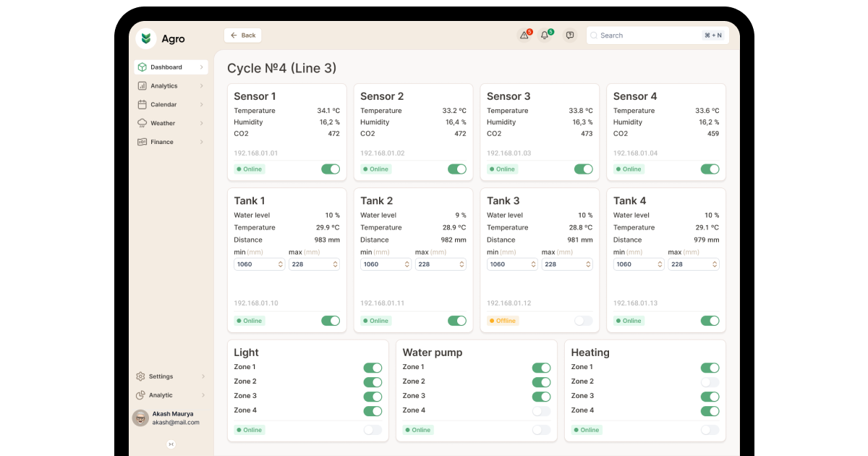
Task: Click Sensor 1 Online status badge
Action: pos(250,169)
